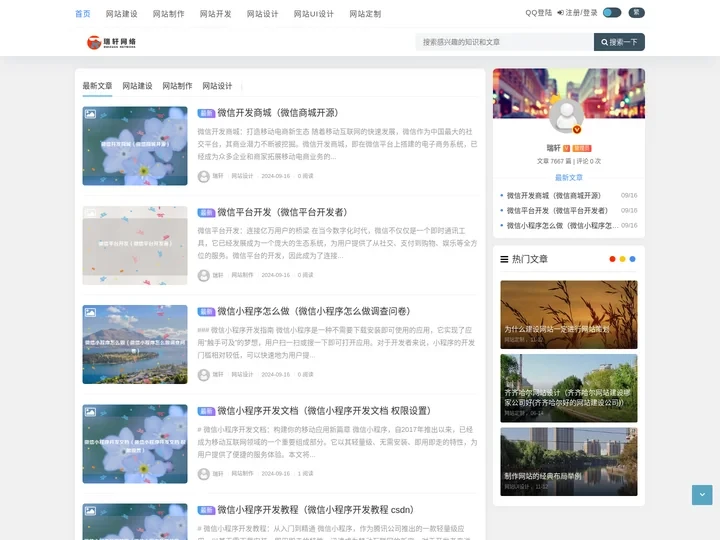Viewport: 720px width, 540px height.
Task: Click the profile avatar in sidebar card
Action: (567, 116)
